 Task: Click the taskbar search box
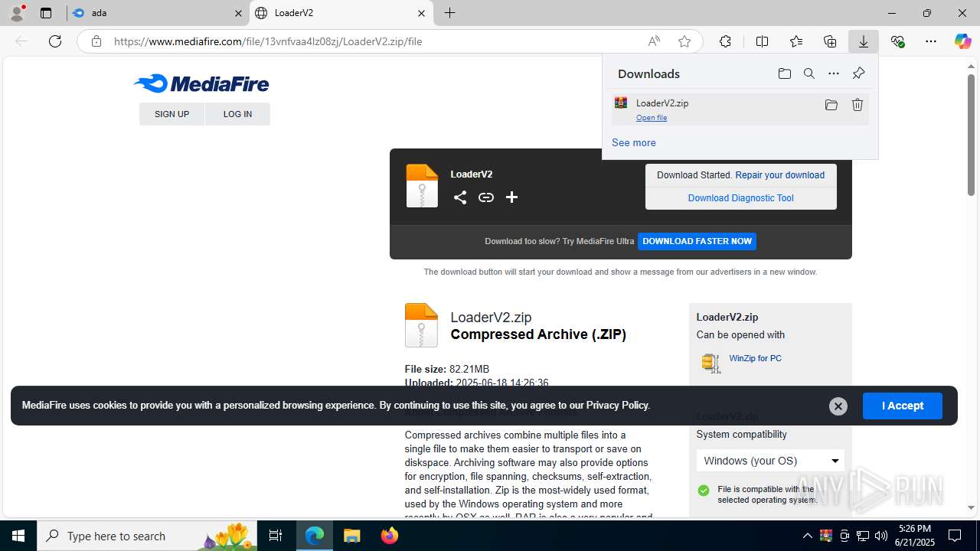click(x=147, y=536)
